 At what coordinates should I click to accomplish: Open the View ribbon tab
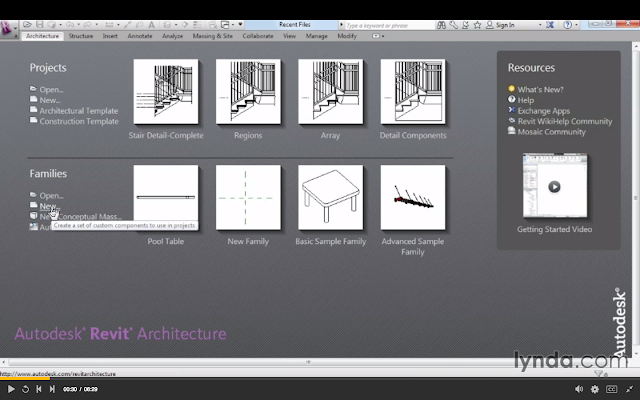click(x=289, y=36)
